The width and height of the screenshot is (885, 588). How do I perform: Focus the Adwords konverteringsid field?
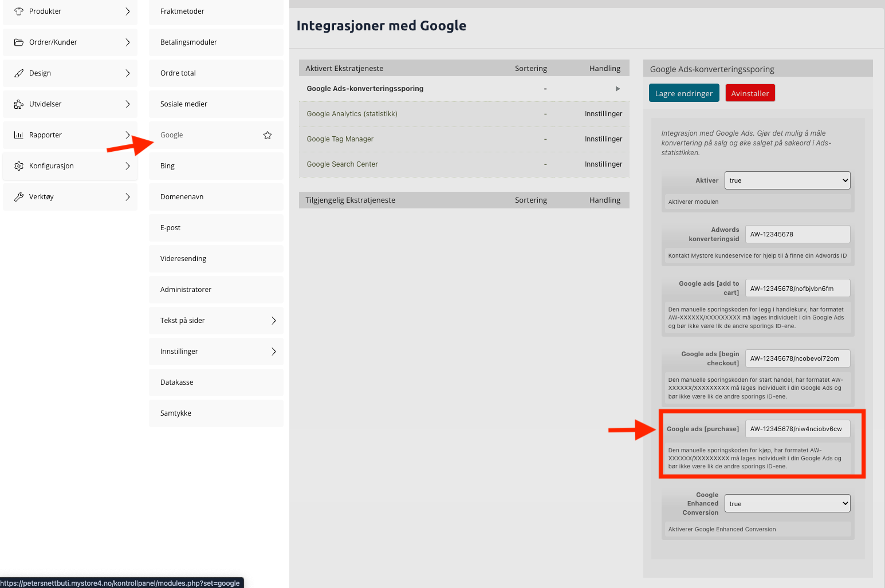tap(798, 234)
